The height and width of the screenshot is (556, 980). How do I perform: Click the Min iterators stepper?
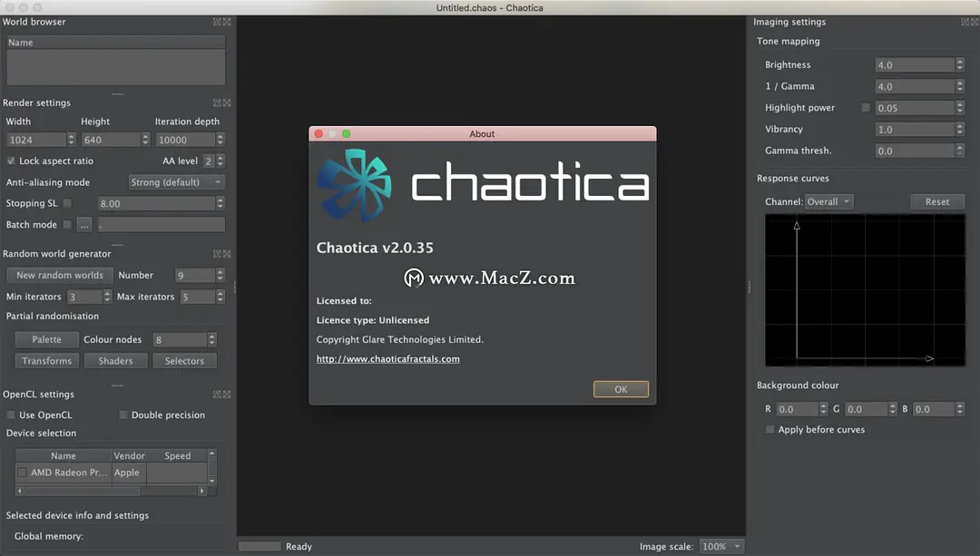pyautogui.click(x=107, y=296)
